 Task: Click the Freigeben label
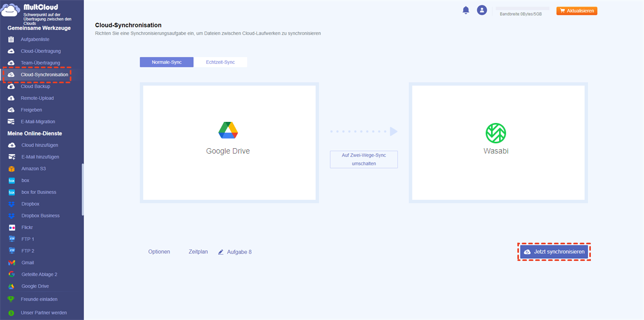31,110
